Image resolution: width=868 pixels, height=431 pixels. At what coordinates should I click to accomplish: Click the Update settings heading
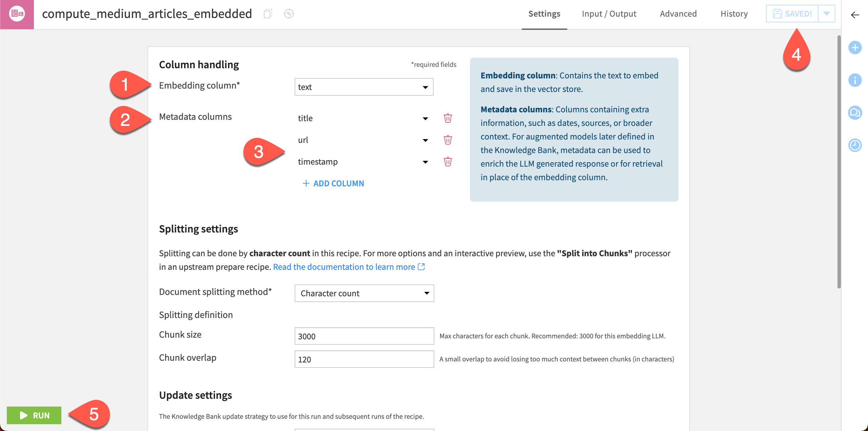click(195, 395)
